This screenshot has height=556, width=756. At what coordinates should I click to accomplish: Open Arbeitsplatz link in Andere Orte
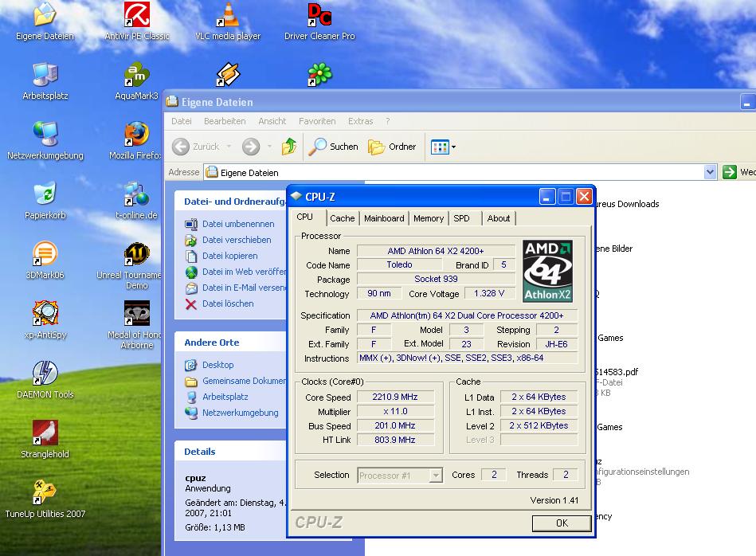pyautogui.click(x=217, y=397)
